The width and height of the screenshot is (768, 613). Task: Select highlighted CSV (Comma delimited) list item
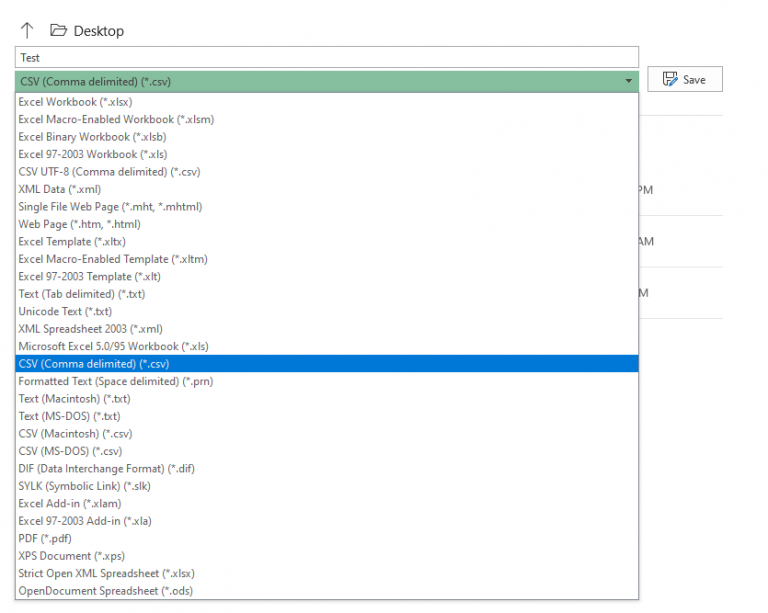[327, 364]
